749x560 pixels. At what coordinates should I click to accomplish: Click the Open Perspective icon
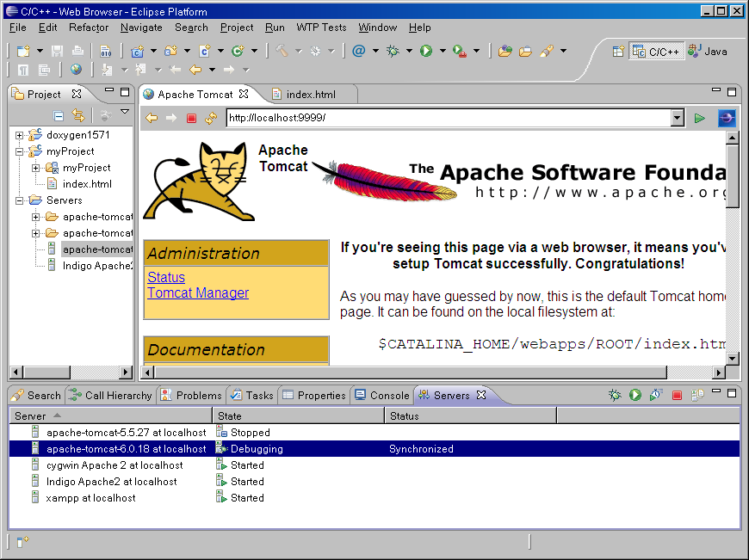point(617,52)
